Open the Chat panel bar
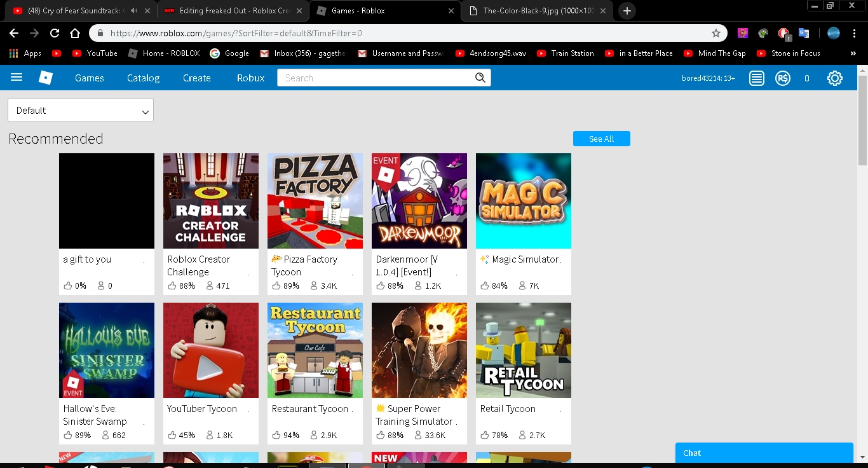 764,453
